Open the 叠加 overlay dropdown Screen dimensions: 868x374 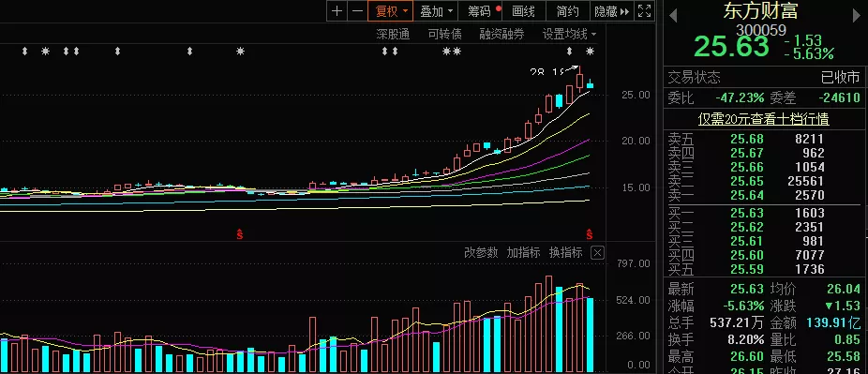point(435,11)
